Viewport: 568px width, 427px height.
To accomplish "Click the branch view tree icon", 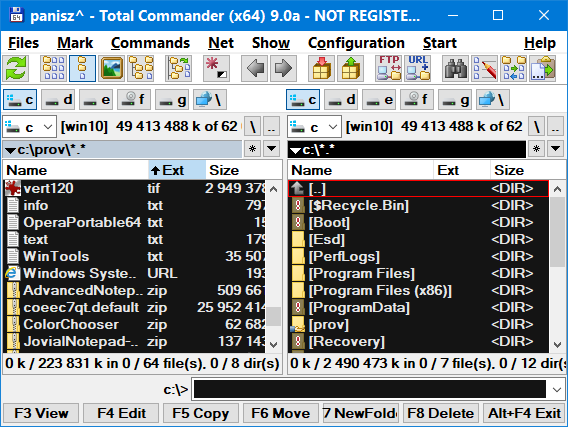I will coord(179,68).
